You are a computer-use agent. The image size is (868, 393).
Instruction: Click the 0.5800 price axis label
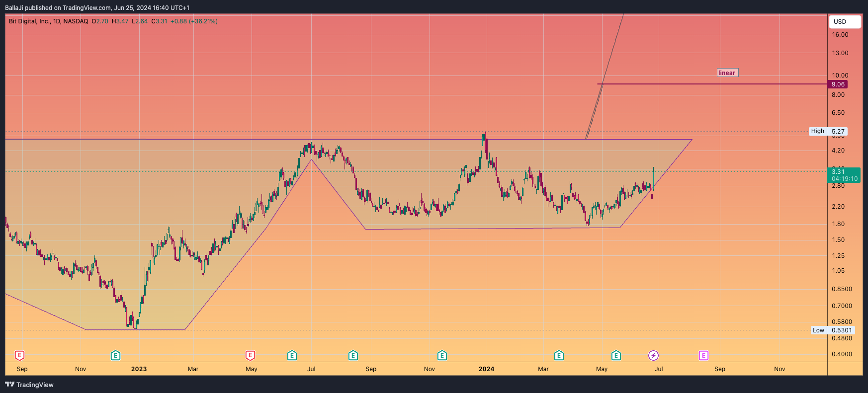(x=842, y=322)
